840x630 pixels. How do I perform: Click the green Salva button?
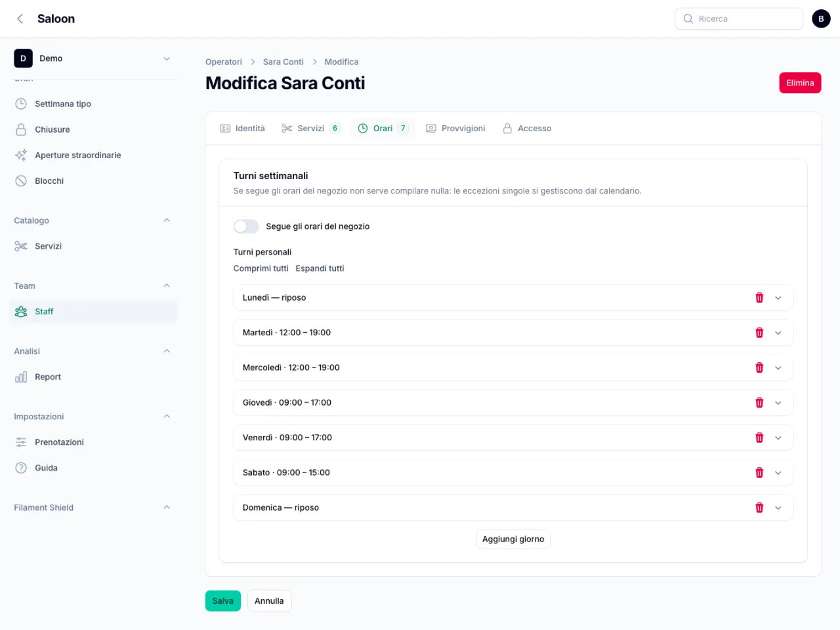coord(223,601)
